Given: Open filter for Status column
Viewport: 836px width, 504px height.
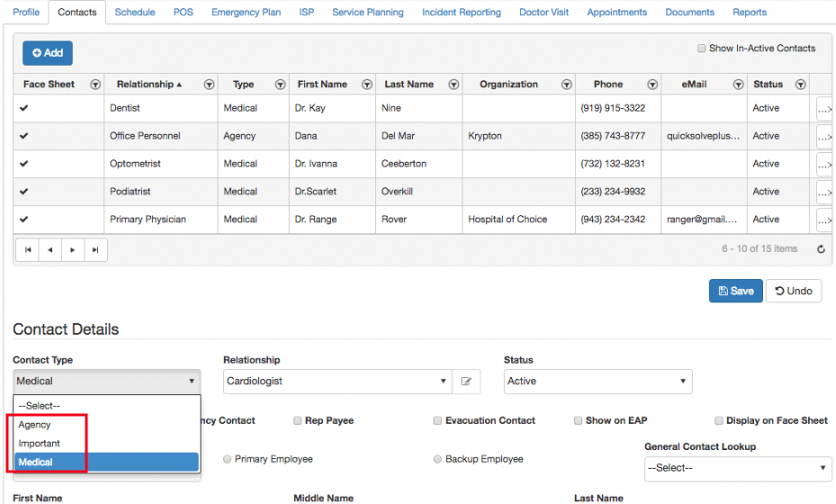Looking at the screenshot, I should (x=800, y=85).
